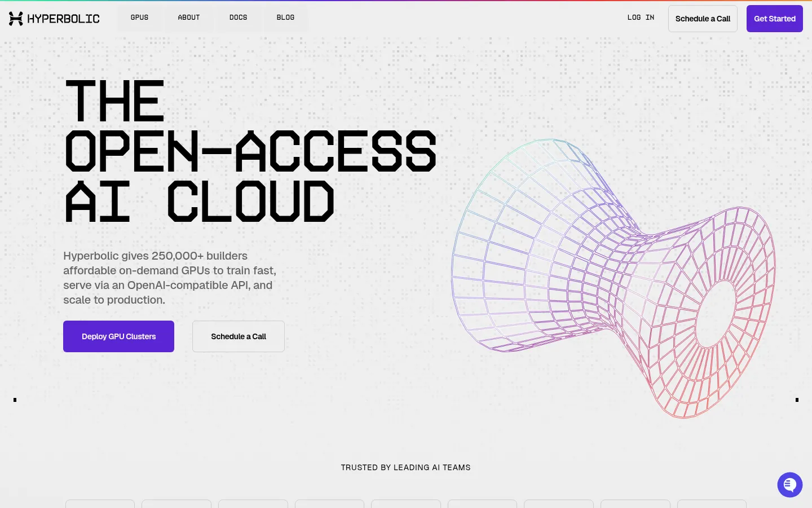Click the Hyperbolic logo icon

tap(16, 19)
